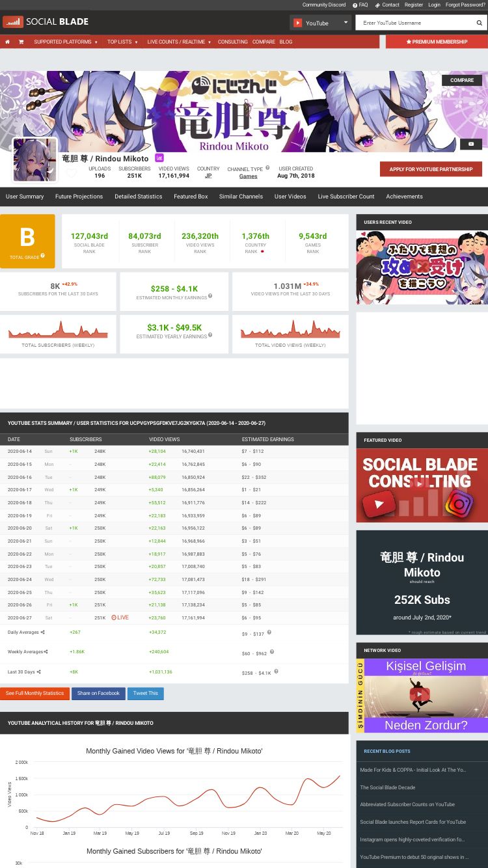Click the Games channel type link
488x868 pixels.
(248, 176)
